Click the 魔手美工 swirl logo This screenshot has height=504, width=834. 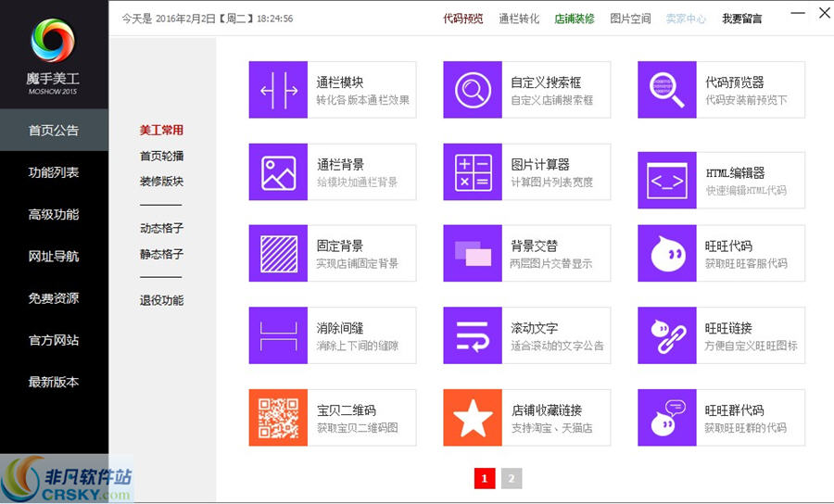click(x=53, y=41)
